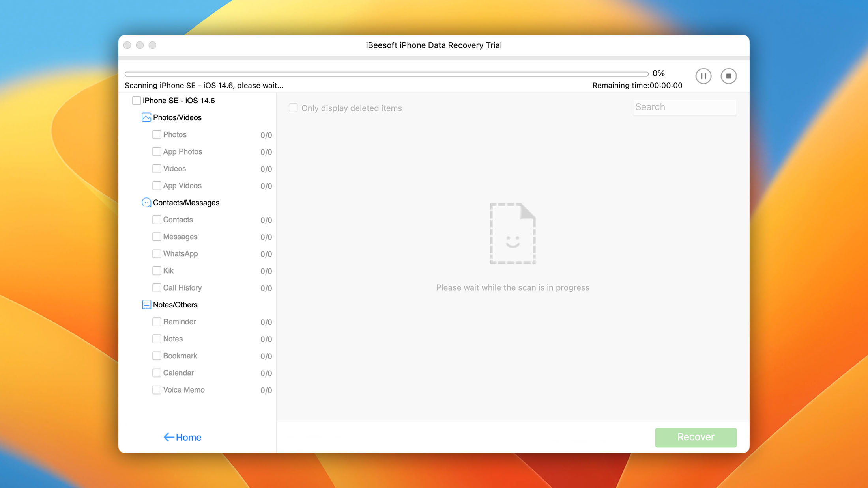Click the Only display deleted items label

point(352,108)
